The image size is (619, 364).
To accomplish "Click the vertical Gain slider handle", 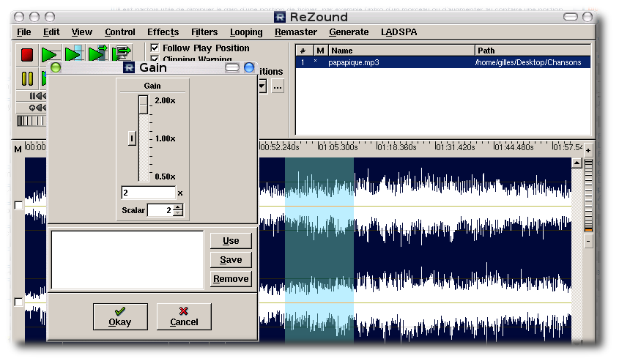I will [x=144, y=105].
